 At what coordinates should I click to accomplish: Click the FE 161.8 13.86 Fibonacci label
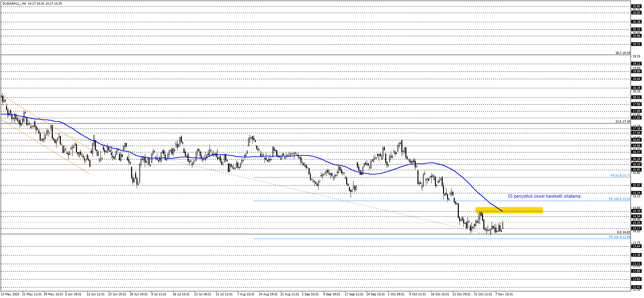pyautogui.click(x=619, y=237)
